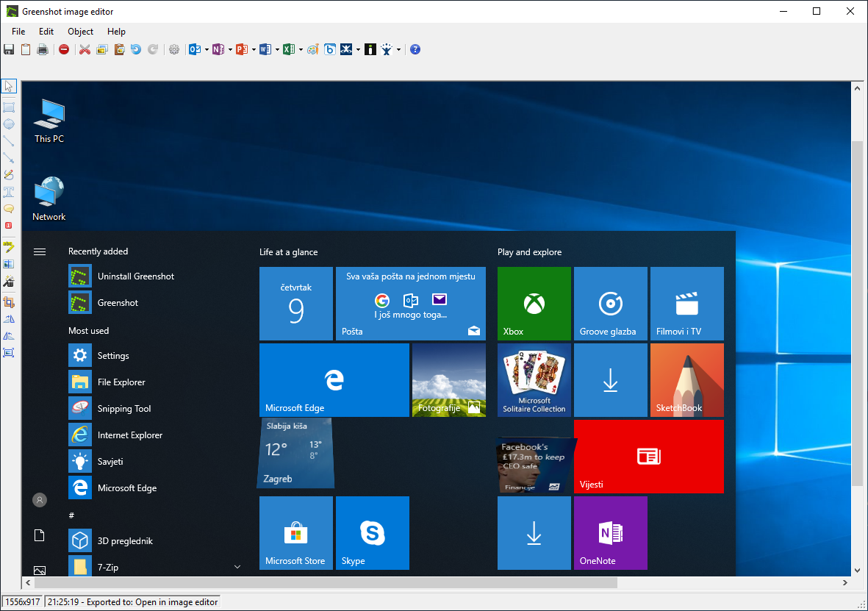Upload the image to Confluence
868x611 pixels.
[346, 49]
